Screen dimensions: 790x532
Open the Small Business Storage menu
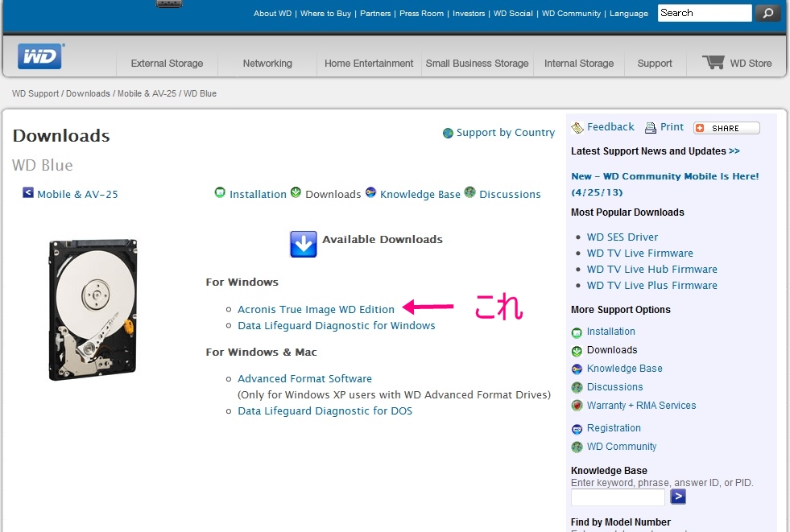click(477, 64)
